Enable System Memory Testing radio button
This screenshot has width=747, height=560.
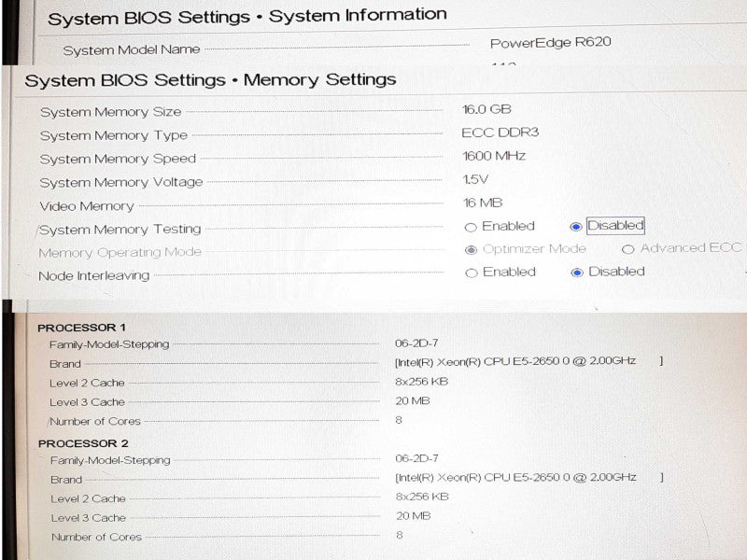pos(471,228)
